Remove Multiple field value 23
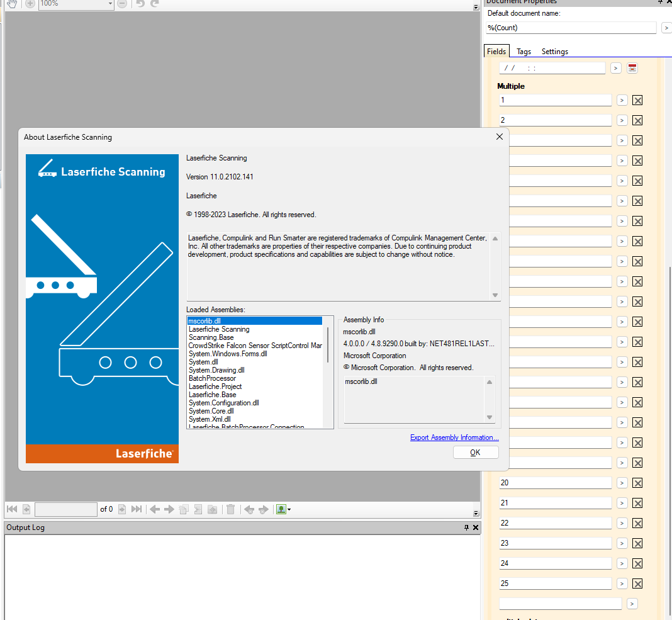Screen dimensions: 672x620 pyautogui.click(x=638, y=544)
